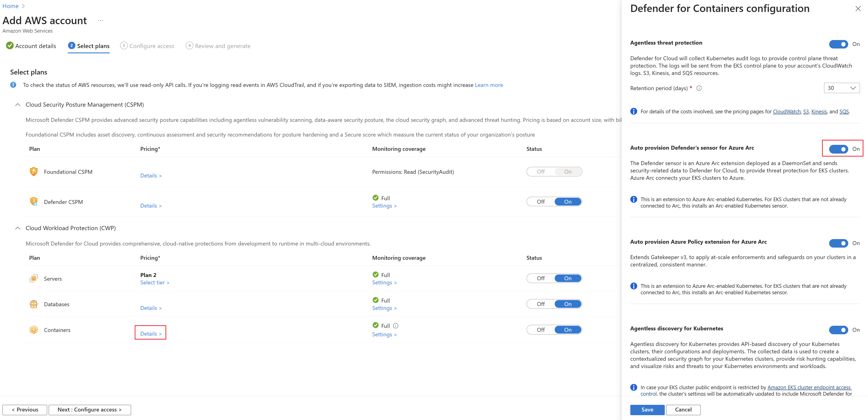Viewport: 868px width, 420px height.
Task: Turn off Auto provision Azure Policy extension toggle
Action: [x=838, y=243]
